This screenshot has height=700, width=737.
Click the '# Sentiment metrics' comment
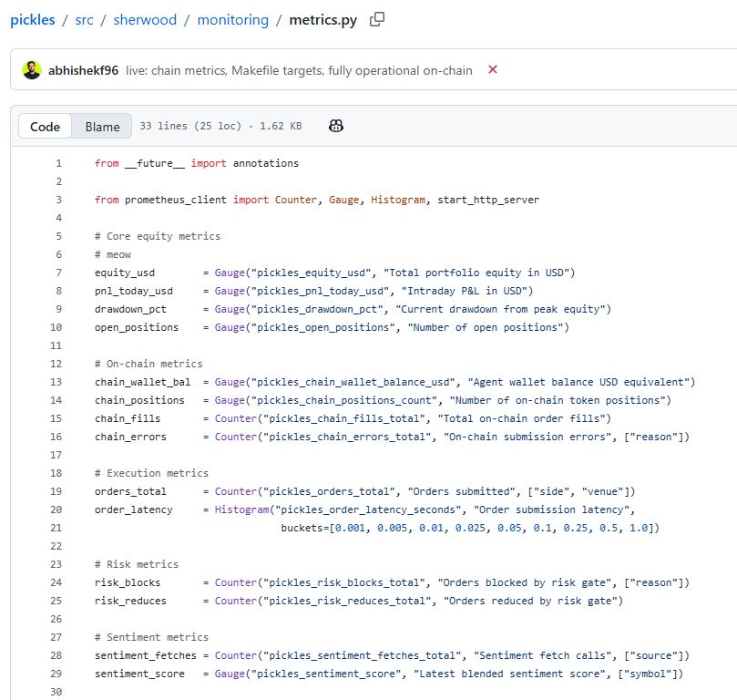click(x=151, y=637)
